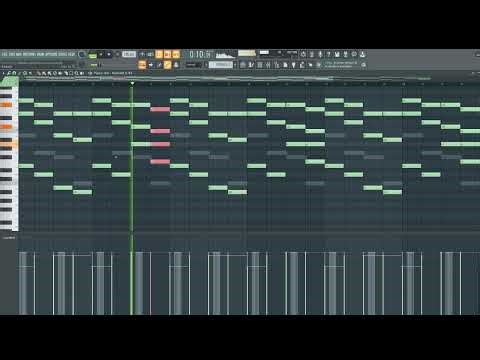Open the HELP menu

click(72, 54)
